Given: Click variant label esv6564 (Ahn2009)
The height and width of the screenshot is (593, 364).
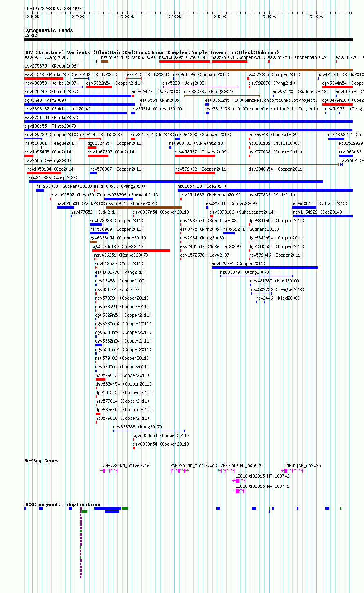Looking at the screenshot, I should coord(161,100).
